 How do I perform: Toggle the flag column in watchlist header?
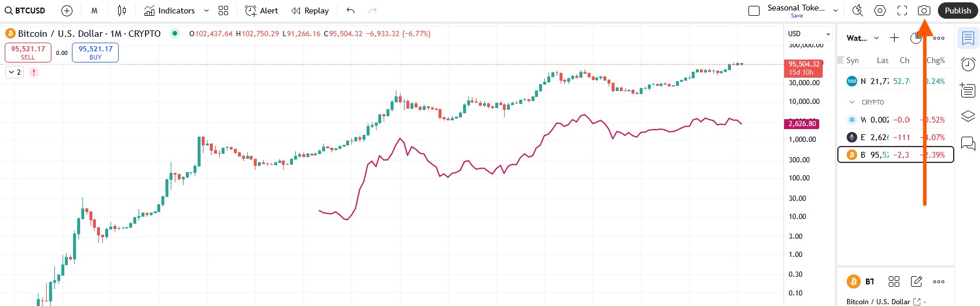click(841, 60)
